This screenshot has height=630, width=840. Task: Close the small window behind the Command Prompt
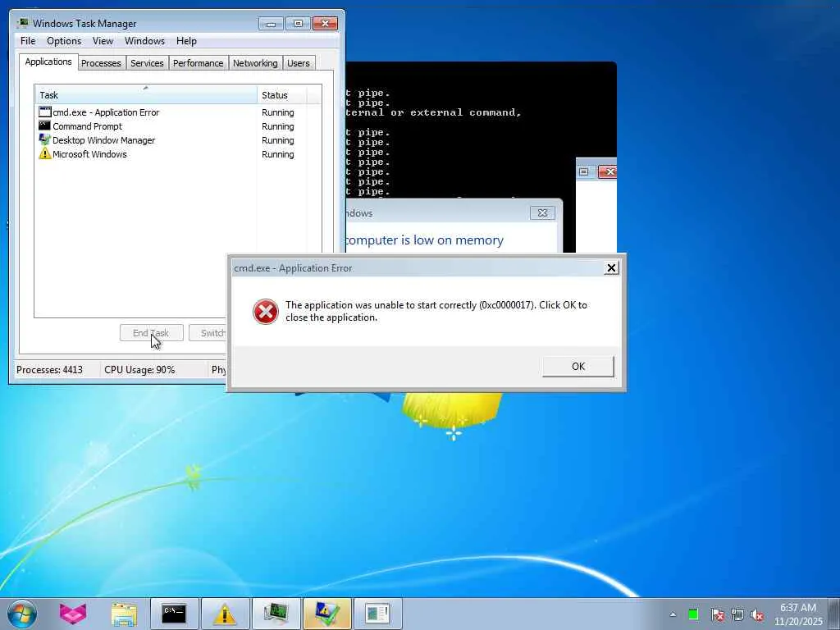[608, 171]
